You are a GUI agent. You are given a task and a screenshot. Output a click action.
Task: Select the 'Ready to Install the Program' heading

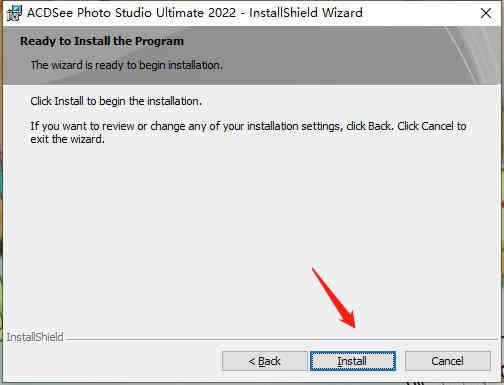(102, 41)
